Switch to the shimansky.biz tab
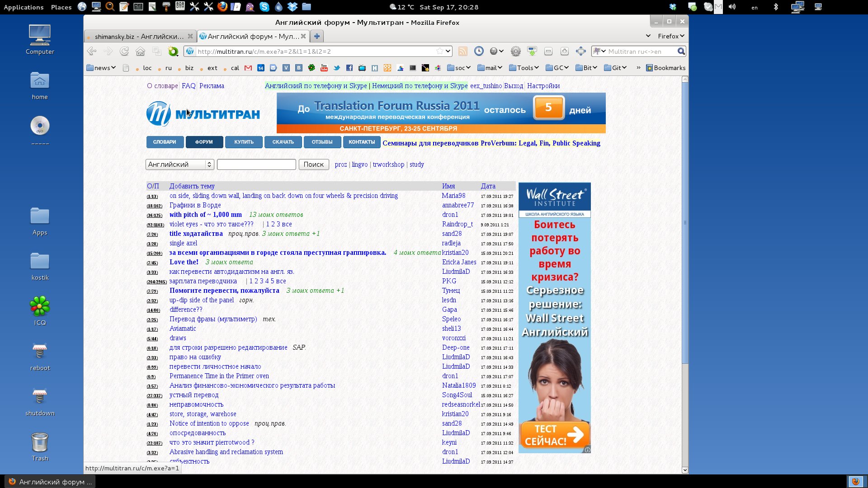Screen dimensions: 868x488 (138, 36)
